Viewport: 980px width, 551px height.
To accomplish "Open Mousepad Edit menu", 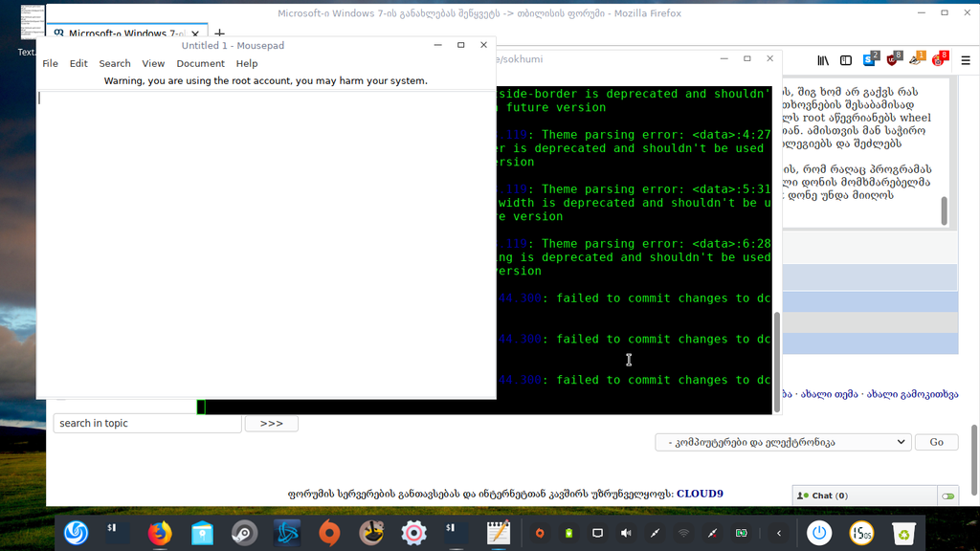I will pyautogui.click(x=78, y=64).
